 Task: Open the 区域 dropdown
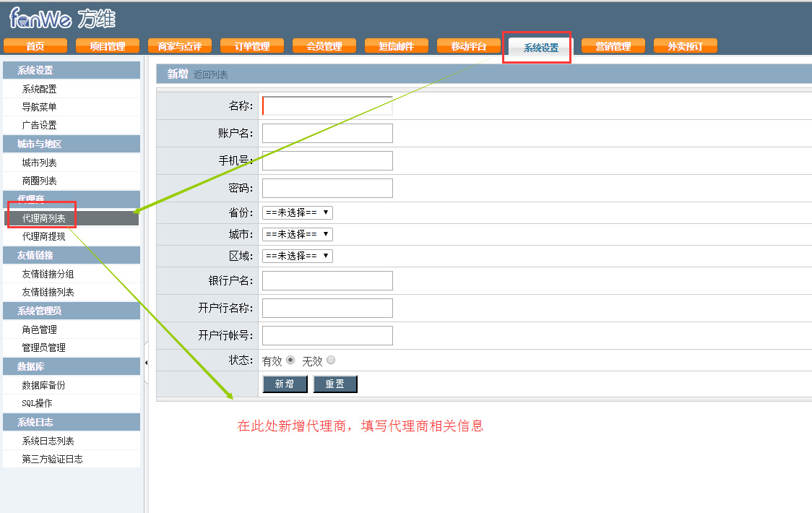point(297,256)
